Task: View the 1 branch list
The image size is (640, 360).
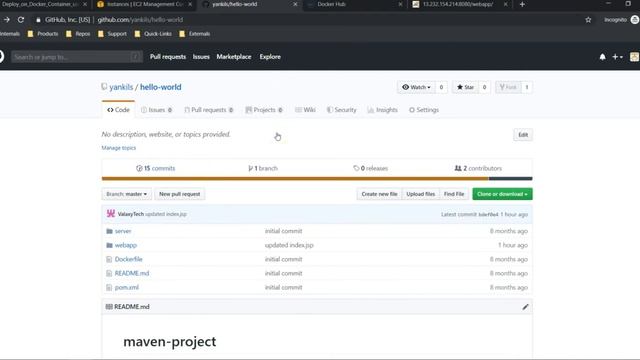Action: click(x=263, y=168)
